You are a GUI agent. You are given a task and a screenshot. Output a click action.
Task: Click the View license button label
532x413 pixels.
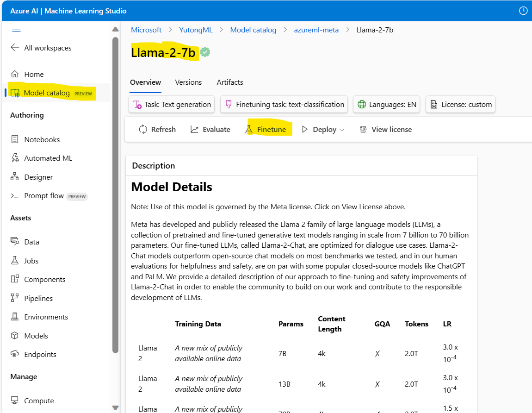391,129
